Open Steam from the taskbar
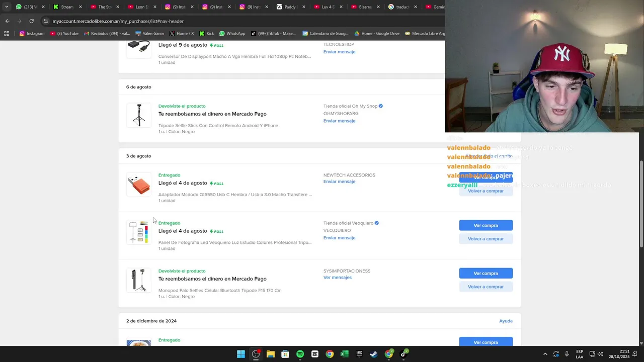 click(373, 354)
